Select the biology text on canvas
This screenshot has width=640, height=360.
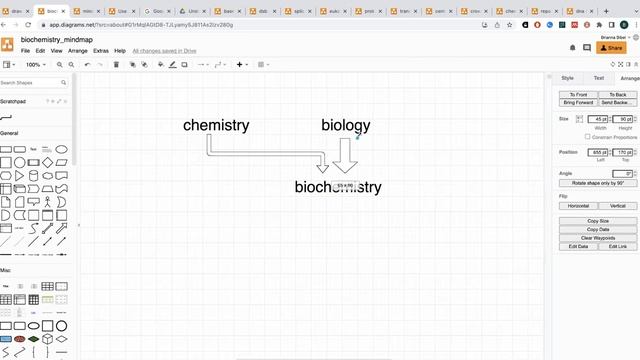click(x=346, y=125)
